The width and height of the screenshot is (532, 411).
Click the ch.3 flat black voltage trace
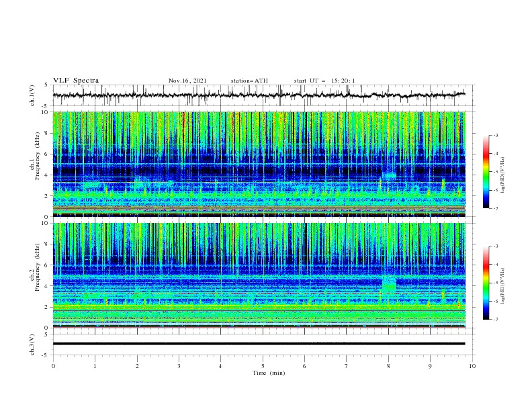point(259,344)
